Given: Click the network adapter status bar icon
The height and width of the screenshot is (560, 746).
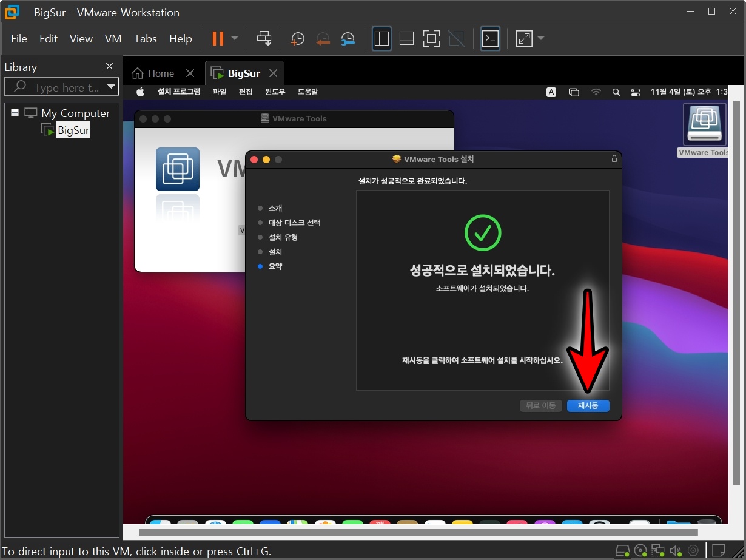Looking at the screenshot, I should point(658,551).
